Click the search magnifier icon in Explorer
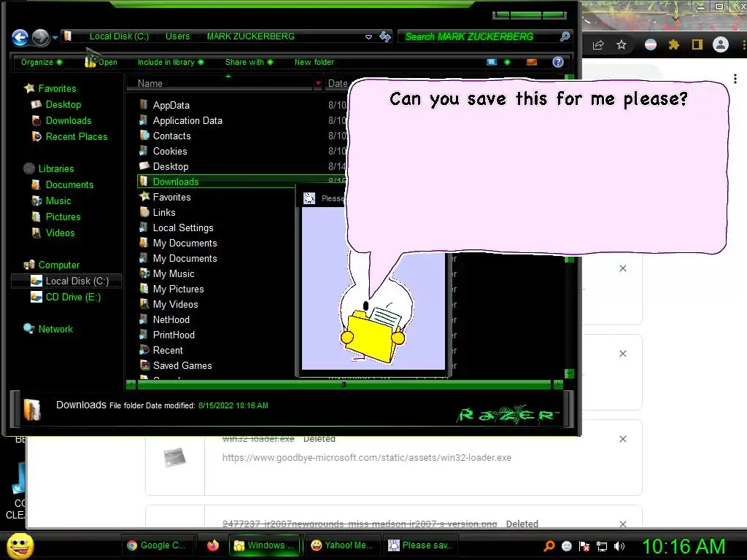The image size is (747, 560). click(x=565, y=36)
